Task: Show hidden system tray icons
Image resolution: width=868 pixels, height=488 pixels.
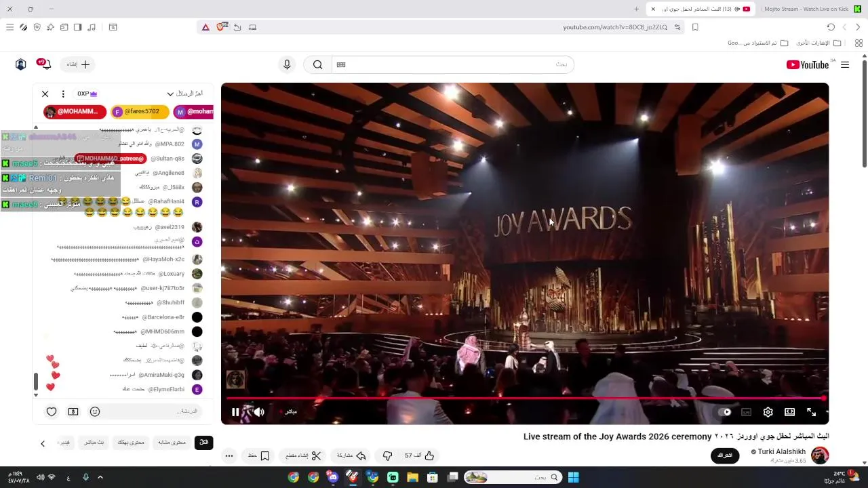Action: coord(100,477)
